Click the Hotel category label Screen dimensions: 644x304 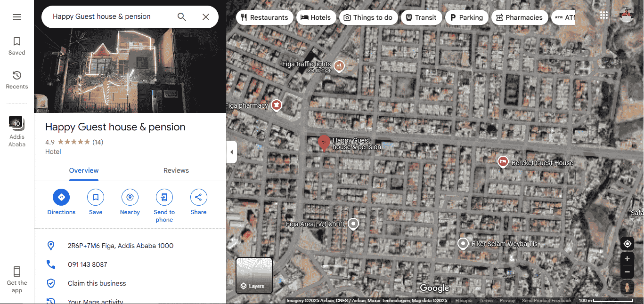53,152
